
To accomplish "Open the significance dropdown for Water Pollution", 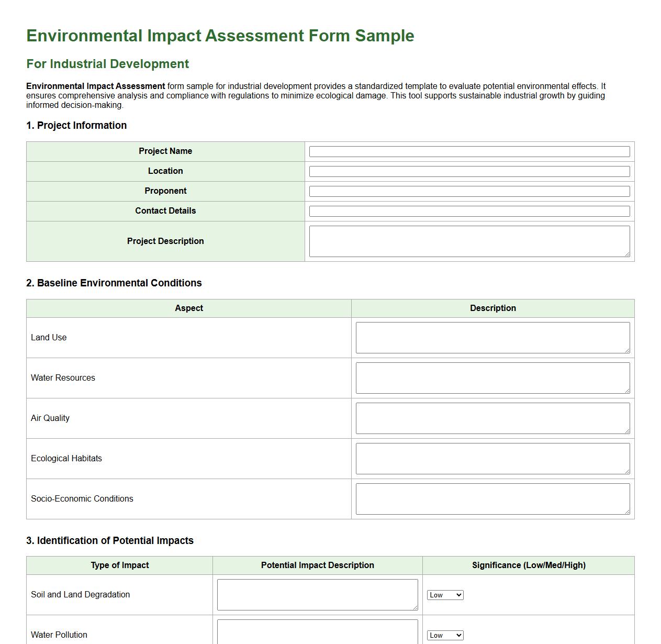I will (x=445, y=635).
